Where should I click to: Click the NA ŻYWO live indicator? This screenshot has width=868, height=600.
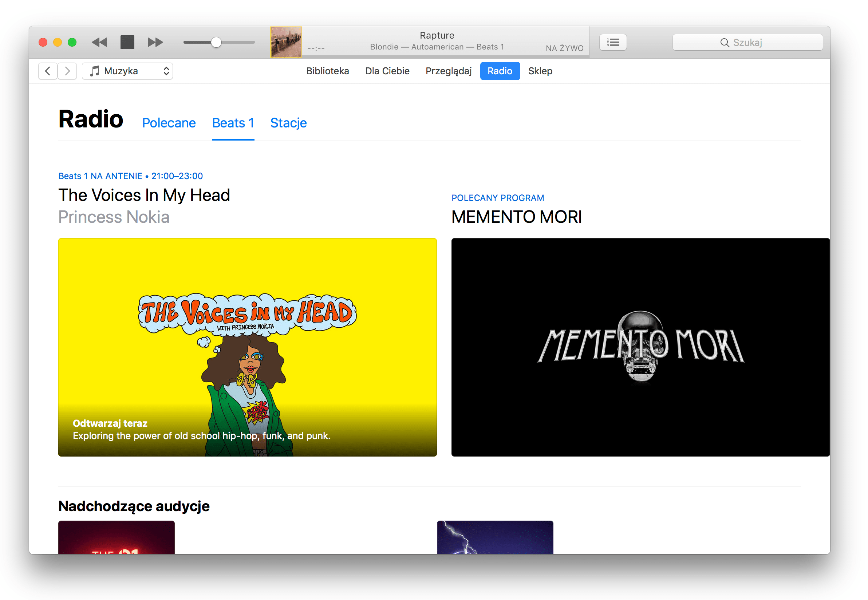click(x=565, y=48)
